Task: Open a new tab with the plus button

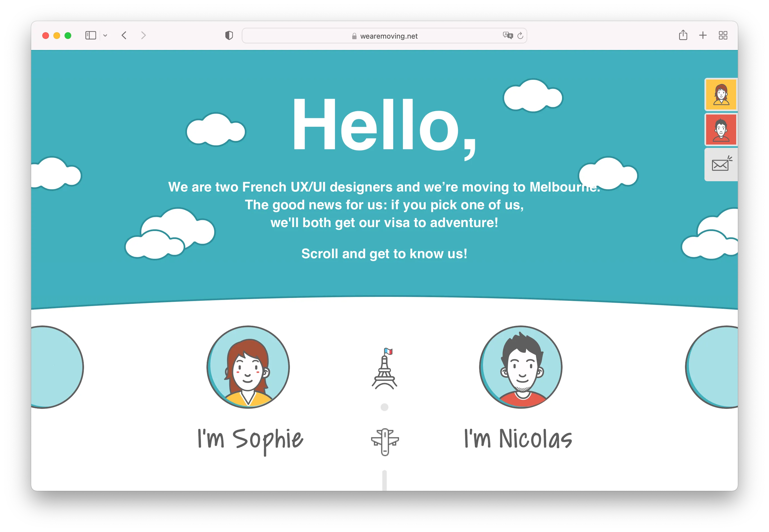Action: click(x=703, y=35)
